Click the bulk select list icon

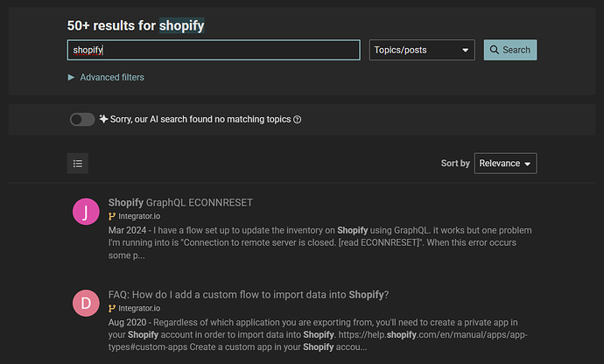point(78,164)
